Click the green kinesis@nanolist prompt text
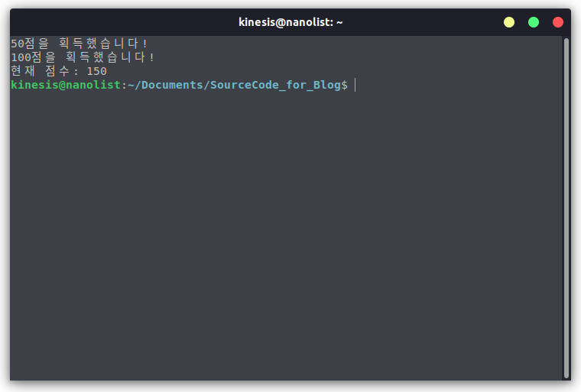Image resolution: width=581 pixels, height=392 pixels. pos(66,85)
